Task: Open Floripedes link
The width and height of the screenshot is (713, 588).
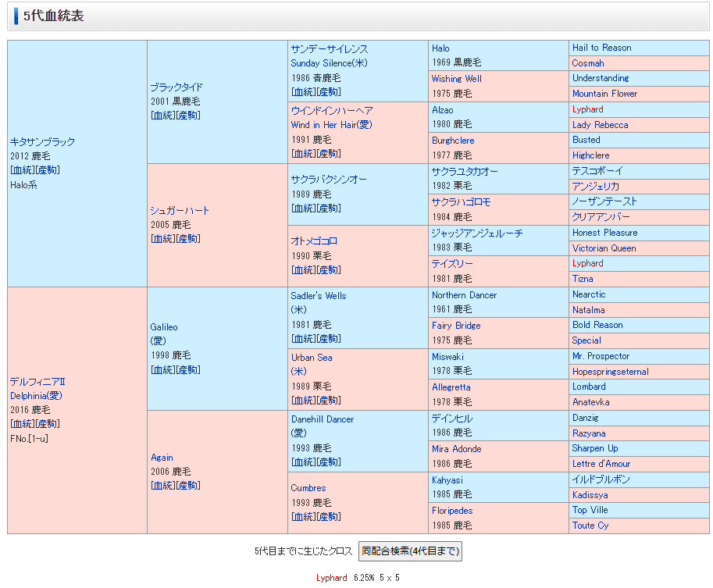Action: (x=452, y=511)
